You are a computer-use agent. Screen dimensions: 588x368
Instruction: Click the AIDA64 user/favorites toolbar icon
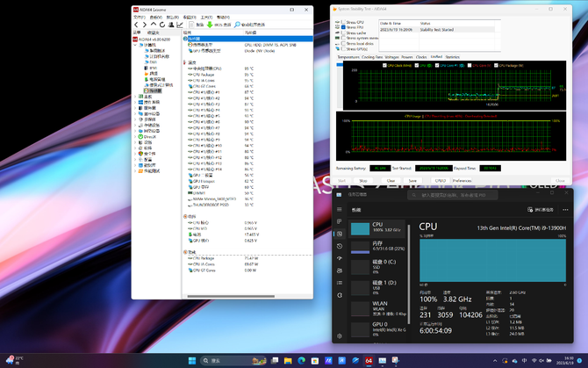[171, 25]
